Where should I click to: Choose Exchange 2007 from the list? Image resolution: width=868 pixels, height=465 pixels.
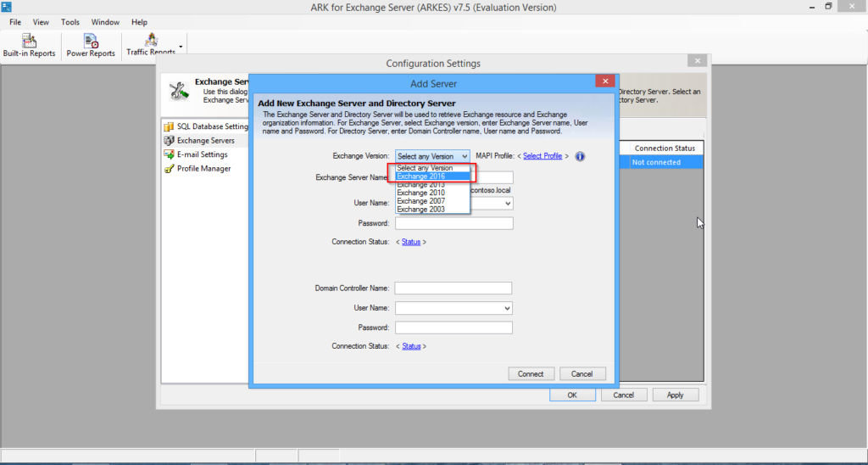tap(432, 201)
